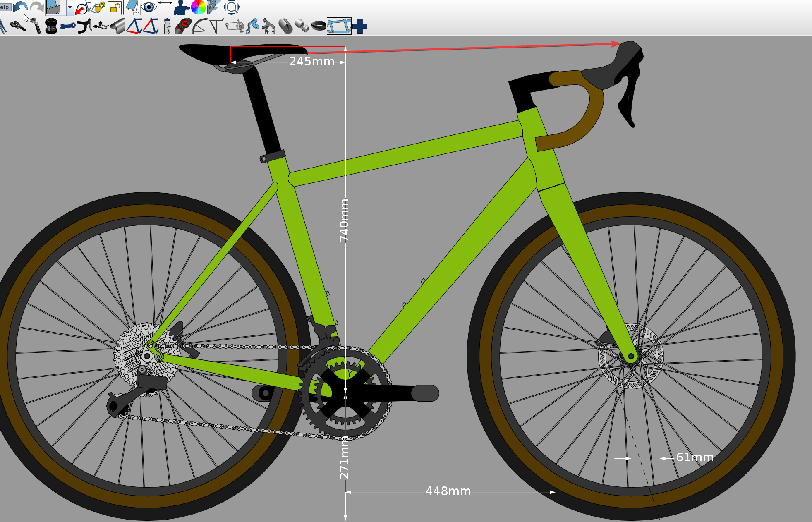The width and height of the screenshot is (812, 522).
Task: Toggle the blue eye view icon
Action: coord(149,7)
